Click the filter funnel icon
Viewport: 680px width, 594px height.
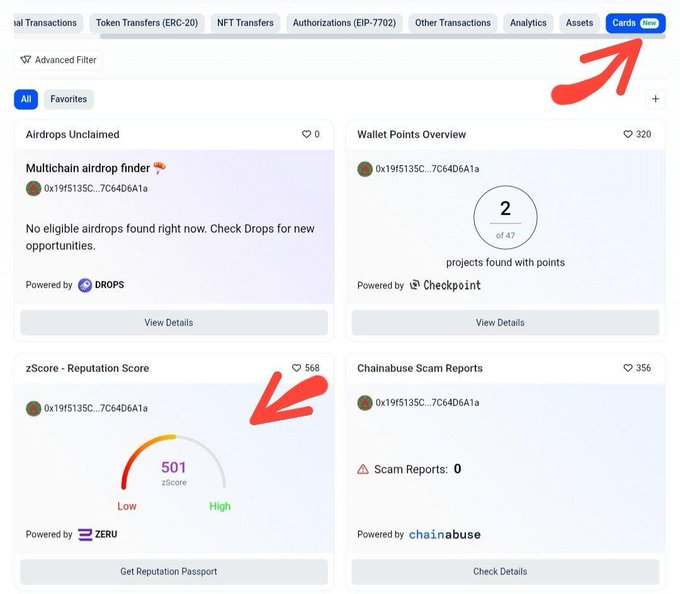[26, 60]
